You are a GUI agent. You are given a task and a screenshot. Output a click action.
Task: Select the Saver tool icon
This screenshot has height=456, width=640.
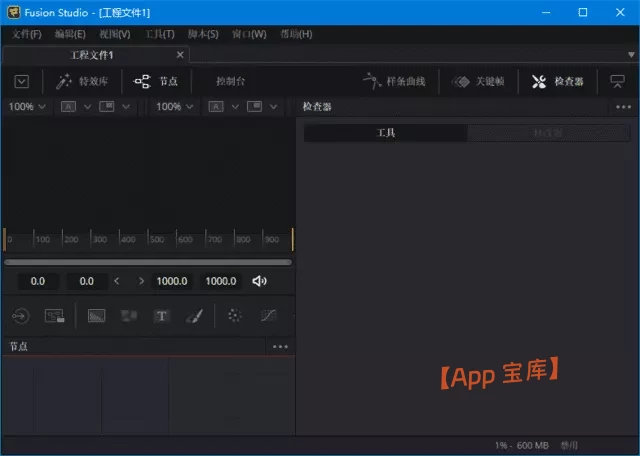pyautogui.click(x=54, y=316)
